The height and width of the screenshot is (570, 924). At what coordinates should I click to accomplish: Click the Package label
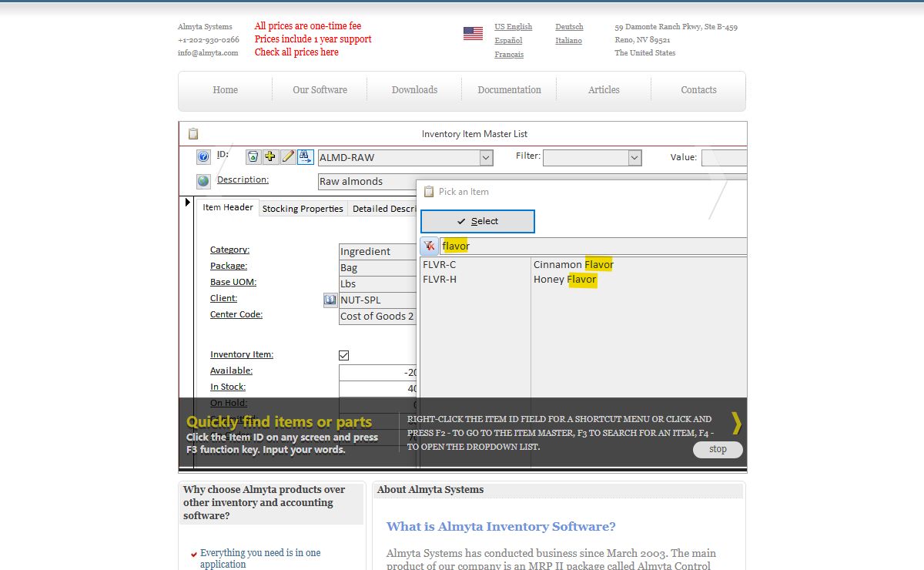(229, 266)
